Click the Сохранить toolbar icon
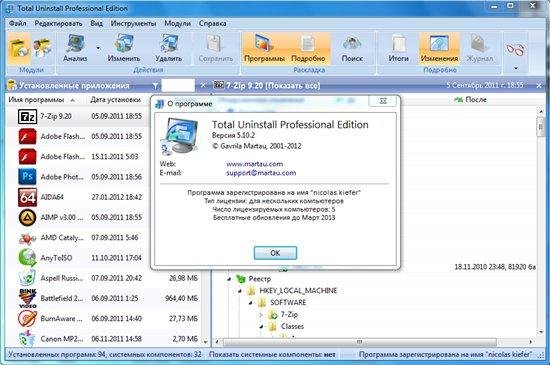 (215, 49)
